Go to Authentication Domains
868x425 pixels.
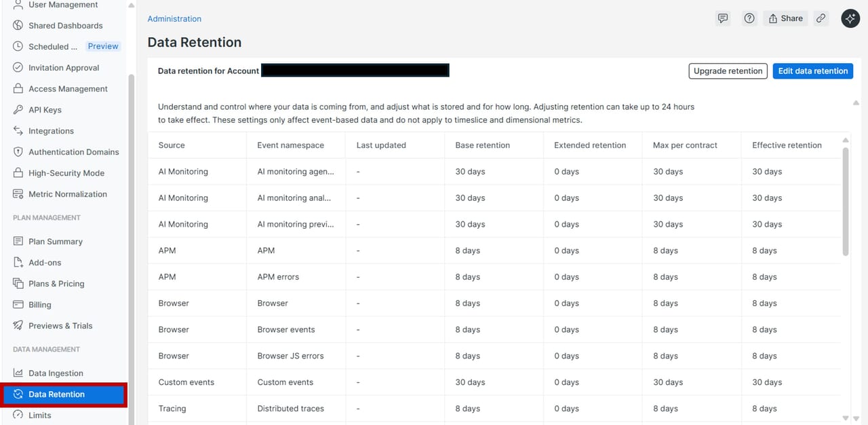(x=73, y=152)
